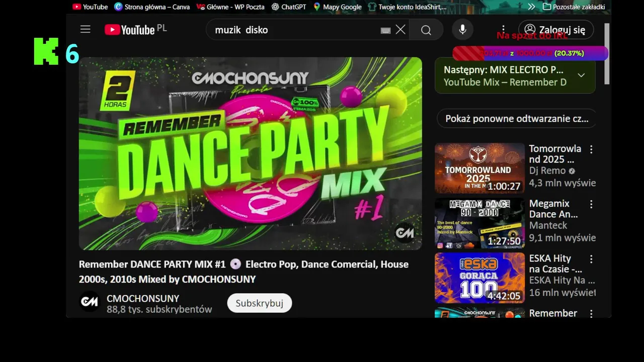Open the CMOCHONSUNY channel name link
The image size is (644, 362).
143,298
